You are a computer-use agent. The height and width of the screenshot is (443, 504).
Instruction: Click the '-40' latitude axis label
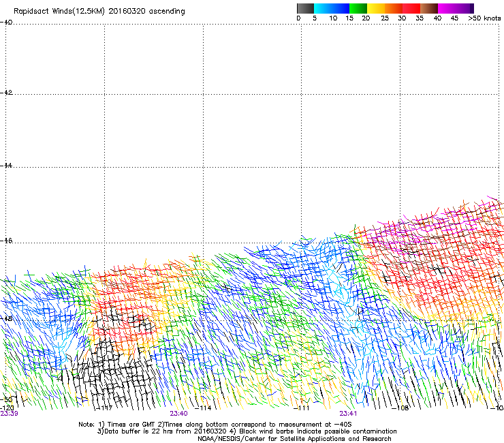tap(6, 22)
